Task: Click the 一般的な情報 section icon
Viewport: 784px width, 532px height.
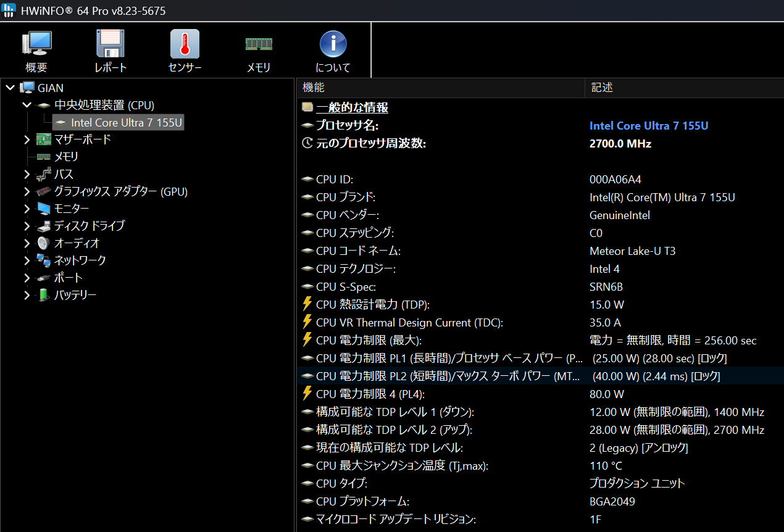Action: pyautogui.click(x=307, y=107)
